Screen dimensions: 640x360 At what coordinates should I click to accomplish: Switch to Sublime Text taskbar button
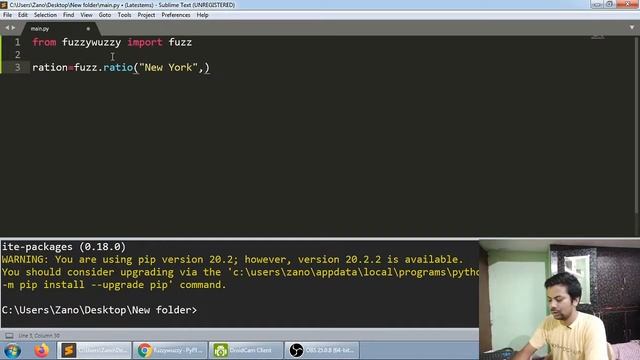(x=94, y=350)
